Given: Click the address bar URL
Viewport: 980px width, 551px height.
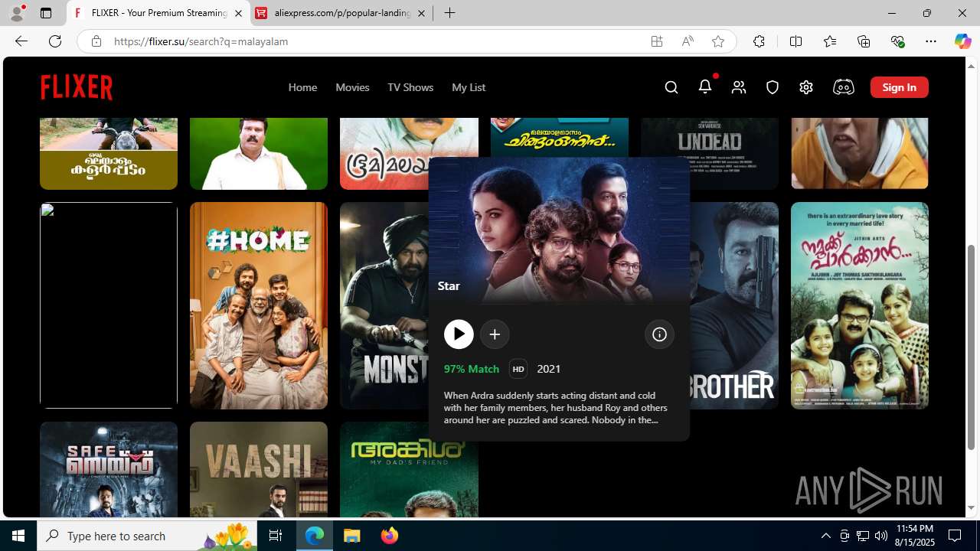Looking at the screenshot, I should click(x=201, y=41).
